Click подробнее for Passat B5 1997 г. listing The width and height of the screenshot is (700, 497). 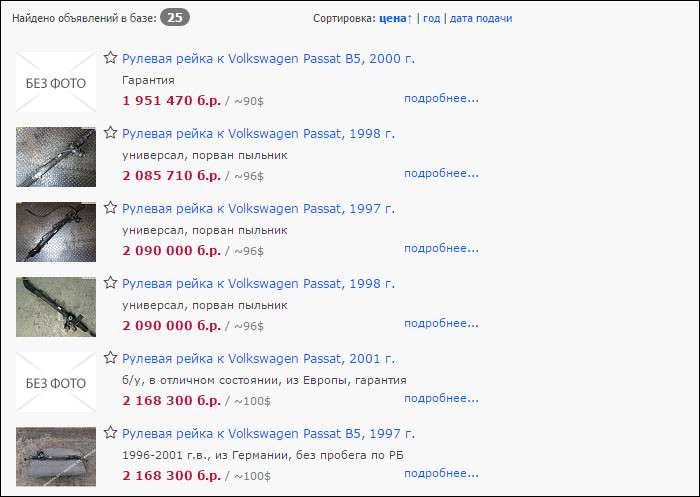[441, 473]
